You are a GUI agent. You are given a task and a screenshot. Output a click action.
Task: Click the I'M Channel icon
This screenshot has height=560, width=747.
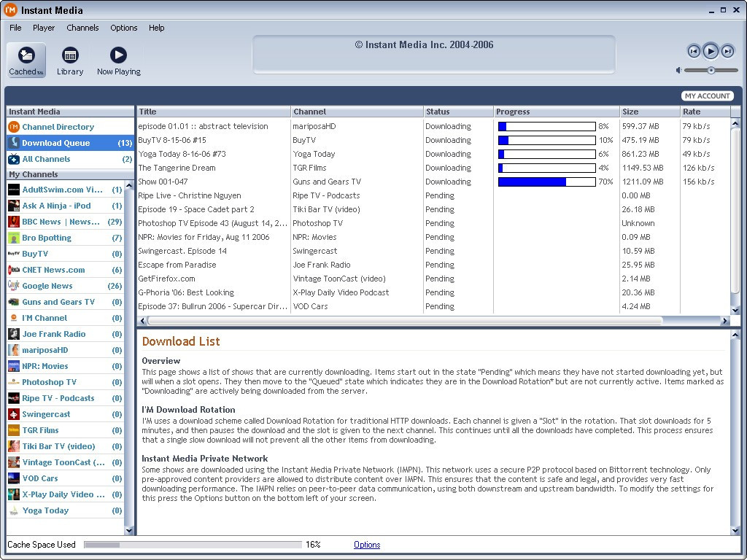[14, 318]
